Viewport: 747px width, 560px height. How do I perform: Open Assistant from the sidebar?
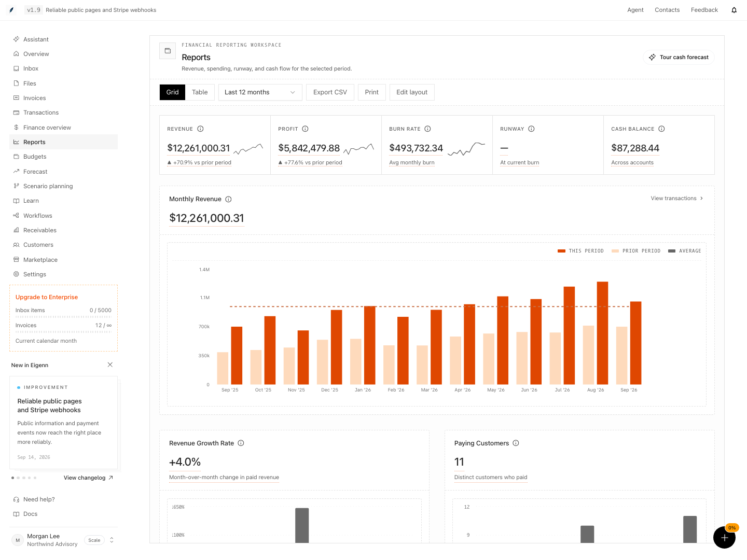[63, 39]
